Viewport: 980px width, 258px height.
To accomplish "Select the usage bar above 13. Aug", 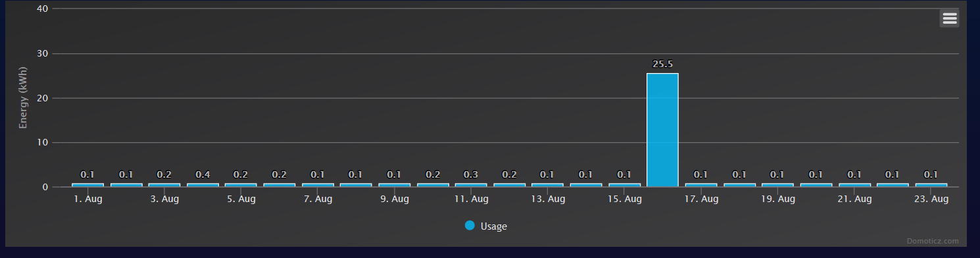I will [x=547, y=185].
